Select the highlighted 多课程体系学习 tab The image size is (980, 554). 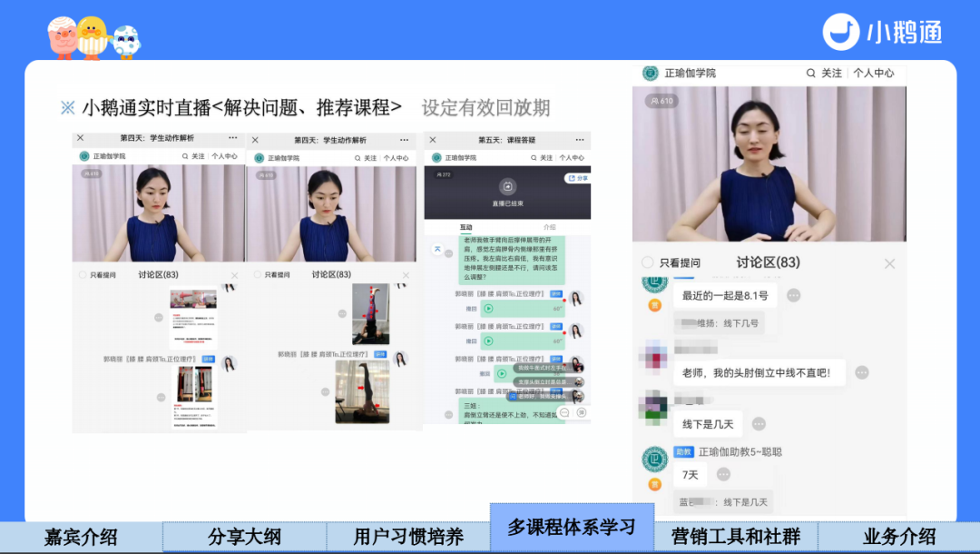point(572,527)
